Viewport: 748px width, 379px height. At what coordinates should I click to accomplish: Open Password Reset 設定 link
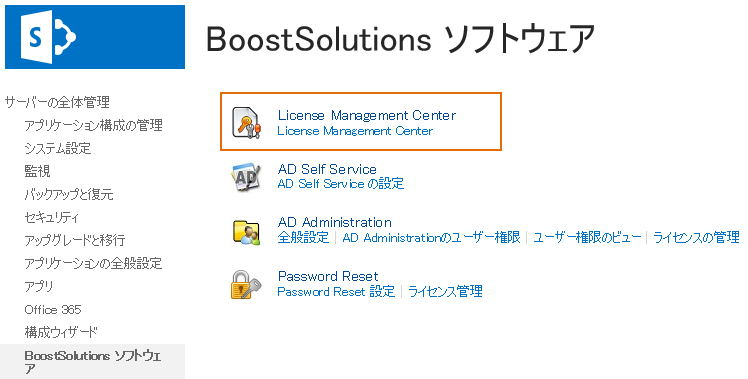(336, 291)
